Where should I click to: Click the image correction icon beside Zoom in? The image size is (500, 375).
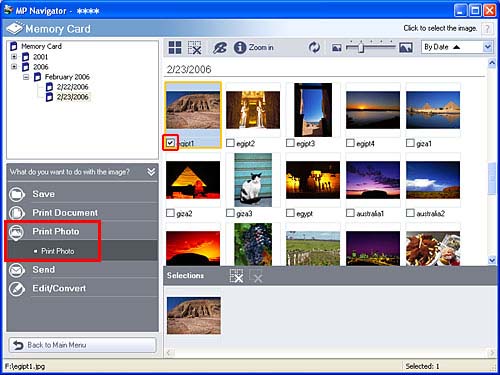coord(220,48)
